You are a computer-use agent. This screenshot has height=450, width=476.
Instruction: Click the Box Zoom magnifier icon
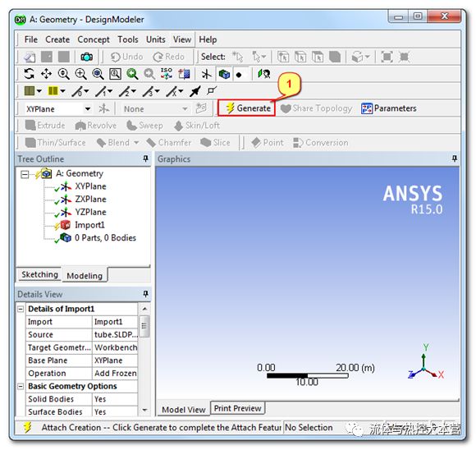click(80, 74)
